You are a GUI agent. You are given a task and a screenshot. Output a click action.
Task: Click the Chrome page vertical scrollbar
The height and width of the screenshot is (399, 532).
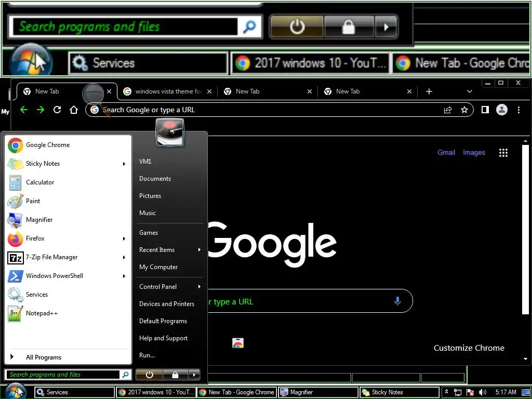pos(526,230)
